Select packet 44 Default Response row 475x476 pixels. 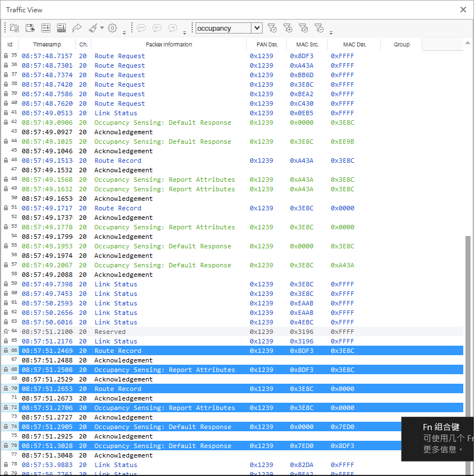pos(232,142)
